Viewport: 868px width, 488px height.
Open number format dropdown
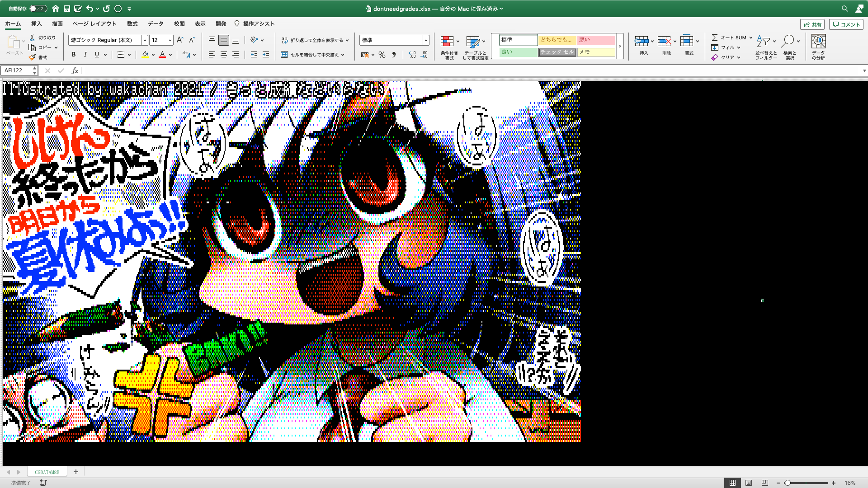click(426, 40)
